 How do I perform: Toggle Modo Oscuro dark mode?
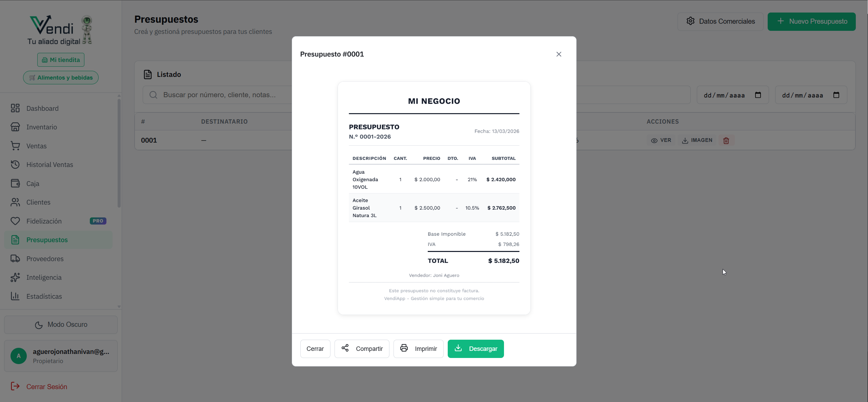[x=61, y=324]
